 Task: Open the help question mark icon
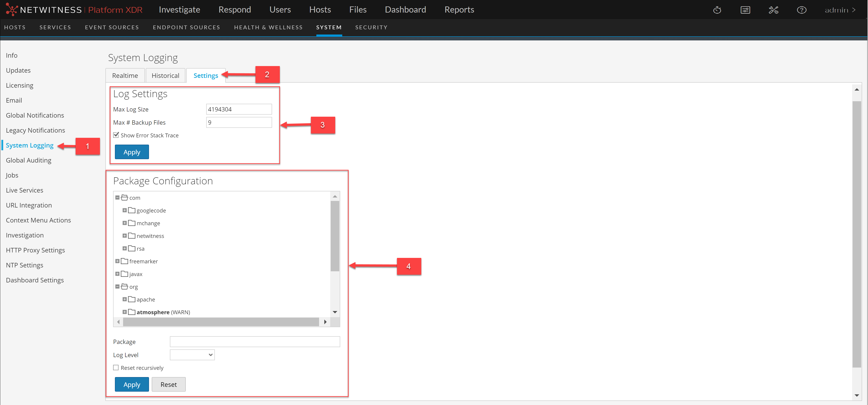pos(801,10)
